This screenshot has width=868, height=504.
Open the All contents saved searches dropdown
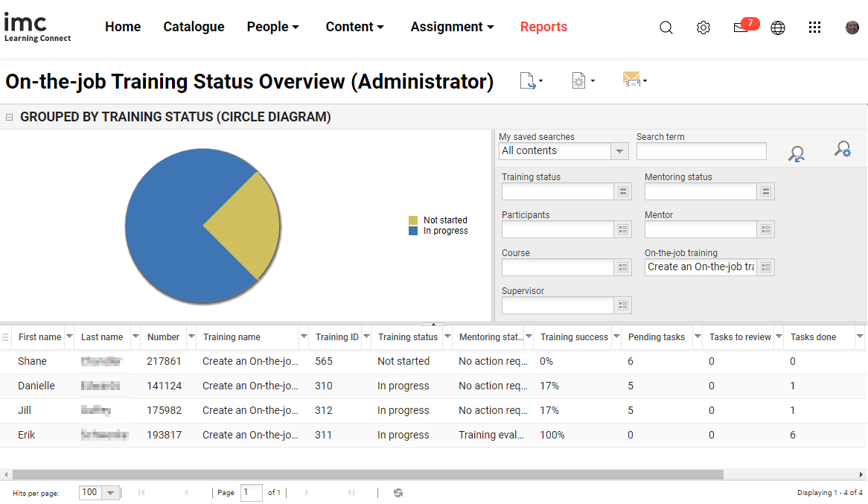pos(619,151)
